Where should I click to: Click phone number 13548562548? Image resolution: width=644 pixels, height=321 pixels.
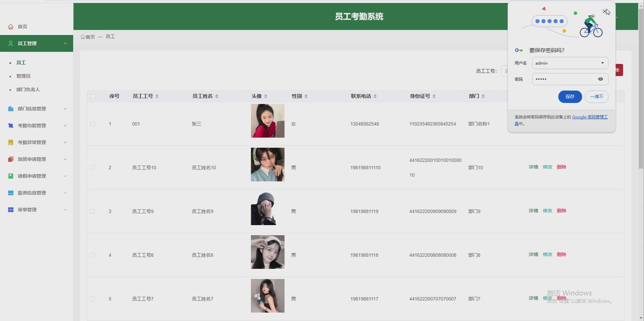click(365, 124)
